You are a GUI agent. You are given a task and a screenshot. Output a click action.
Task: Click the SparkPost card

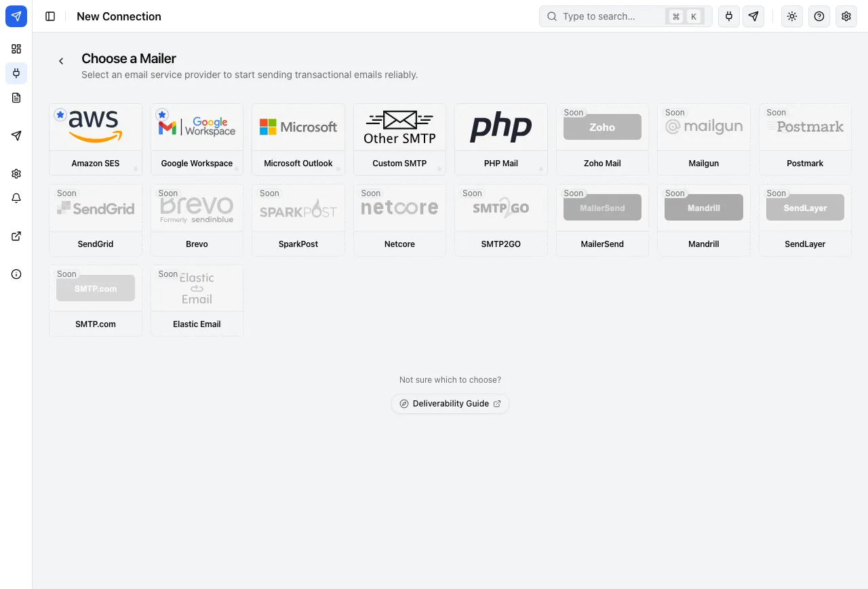point(298,220)
